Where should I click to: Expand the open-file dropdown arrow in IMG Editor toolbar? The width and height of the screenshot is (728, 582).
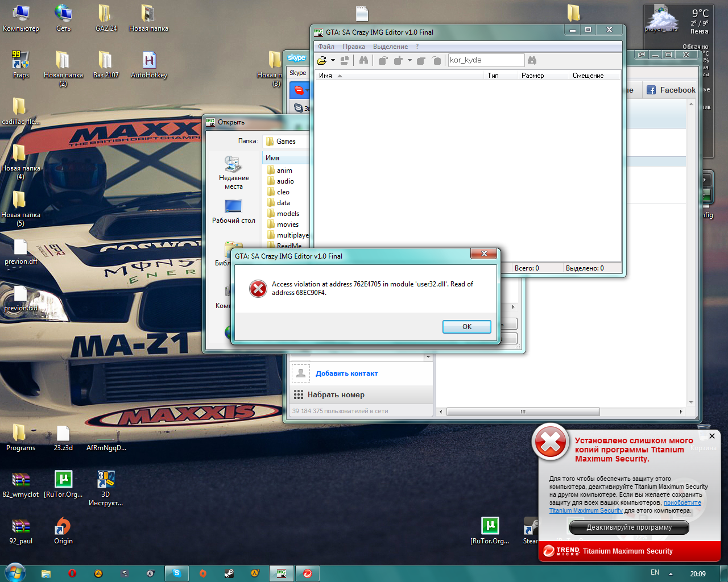(x=333, y=60)
